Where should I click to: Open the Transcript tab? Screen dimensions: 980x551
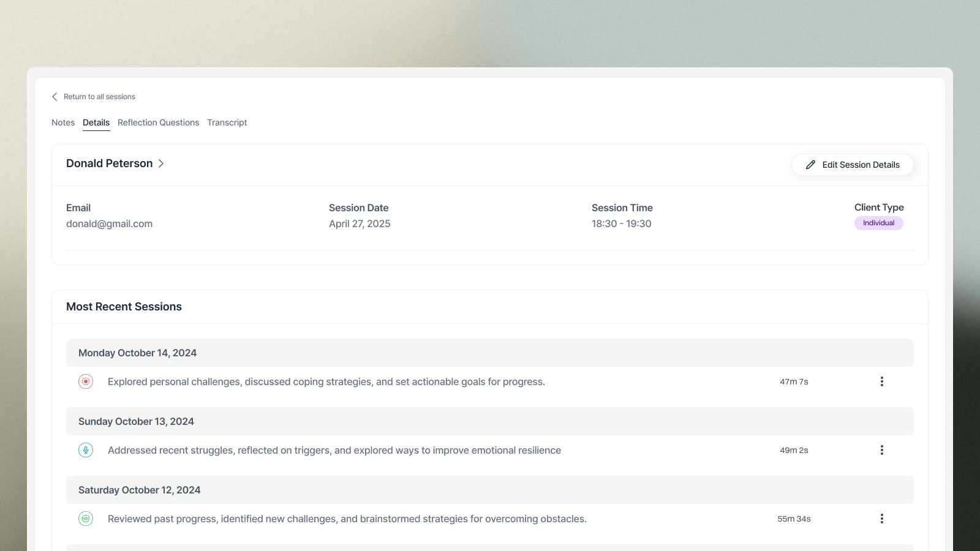coord(227,122)
